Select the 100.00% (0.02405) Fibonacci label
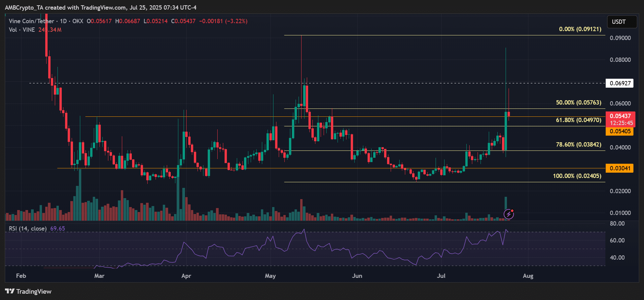This screenshot has width=644, height=300. (x=577, y=176)
